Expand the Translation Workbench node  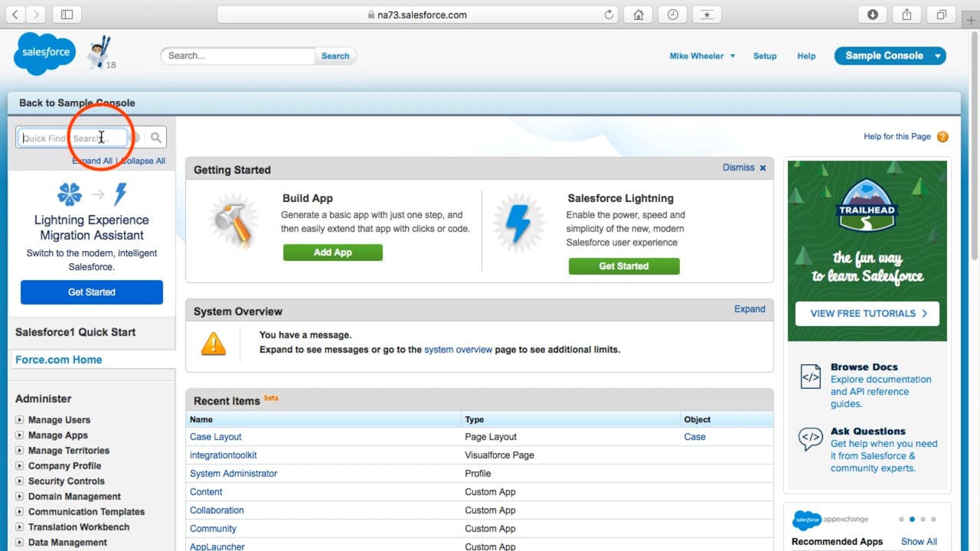click(20, 527)
